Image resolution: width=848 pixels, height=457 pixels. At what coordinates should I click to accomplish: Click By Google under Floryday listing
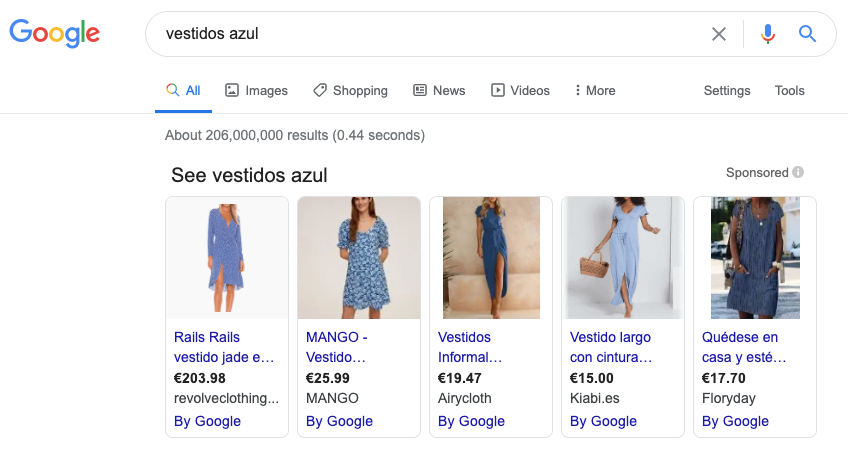tap(735, 421)
